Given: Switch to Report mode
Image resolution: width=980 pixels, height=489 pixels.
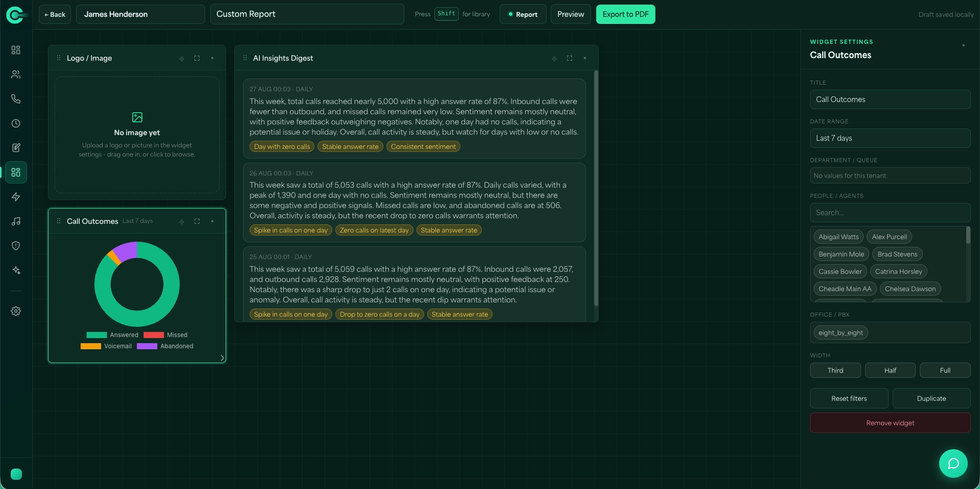Looking at the screenshot, I should pos(523,14).
